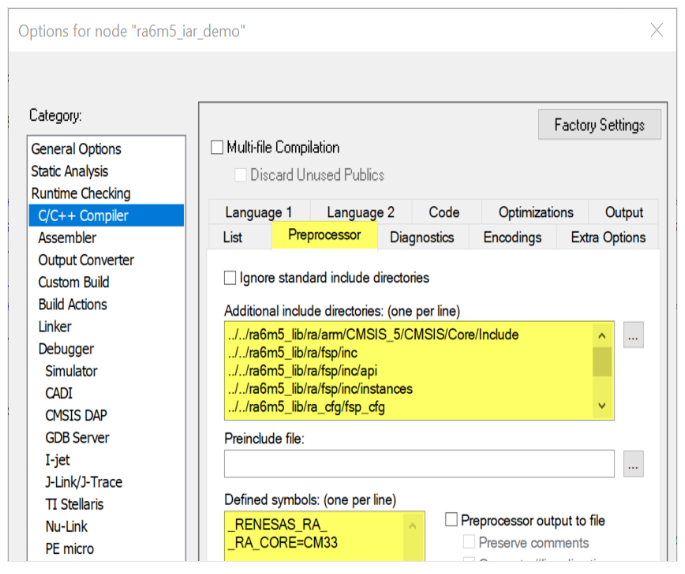Select GDB Server category
Image resolution: width=685 pixels, height=574 pixels.
click(77, 438)
